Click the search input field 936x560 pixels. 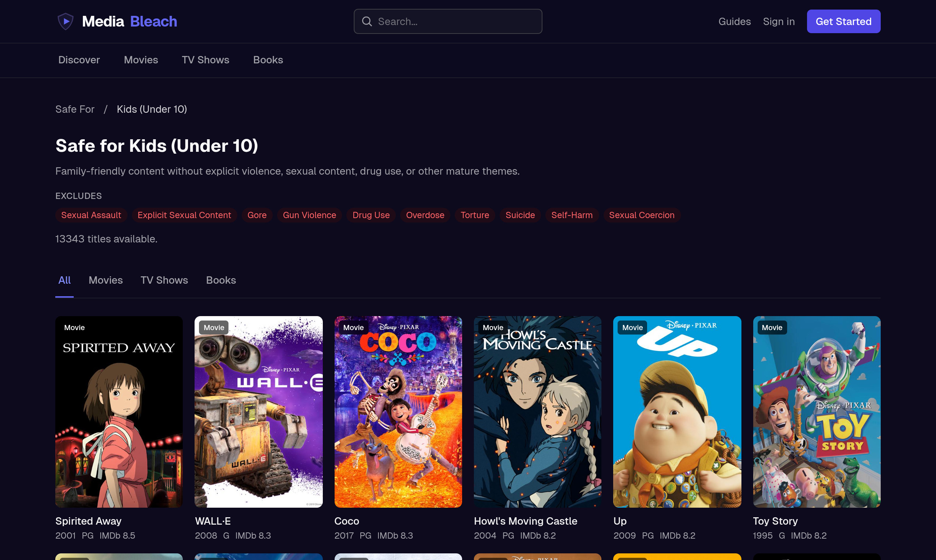(x=448, y=21)
